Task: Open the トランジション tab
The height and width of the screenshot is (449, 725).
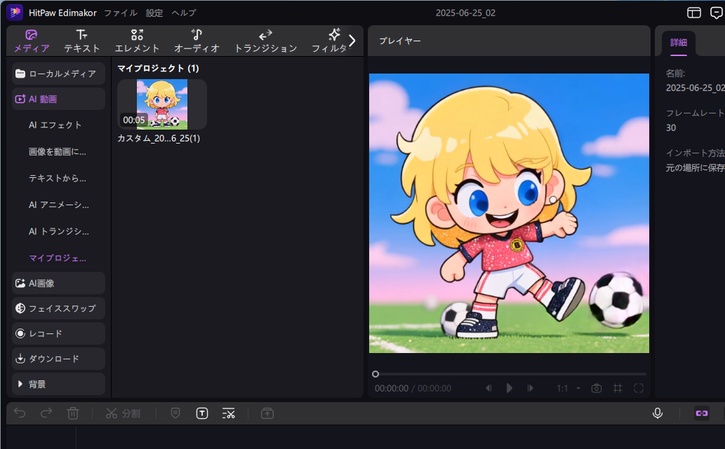Action: click(x=266, y=41)
